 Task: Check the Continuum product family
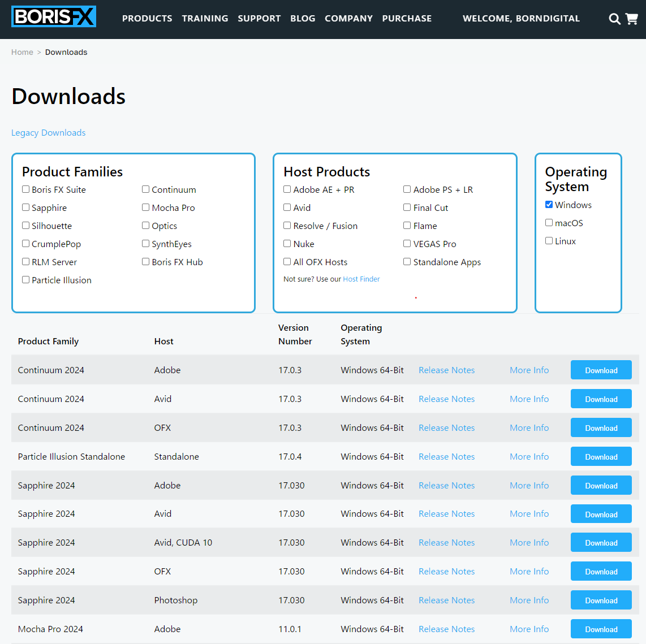point(145,189)
